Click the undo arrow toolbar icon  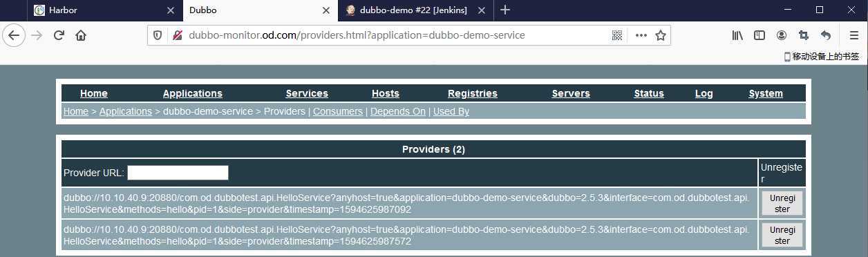click(826, 35)
